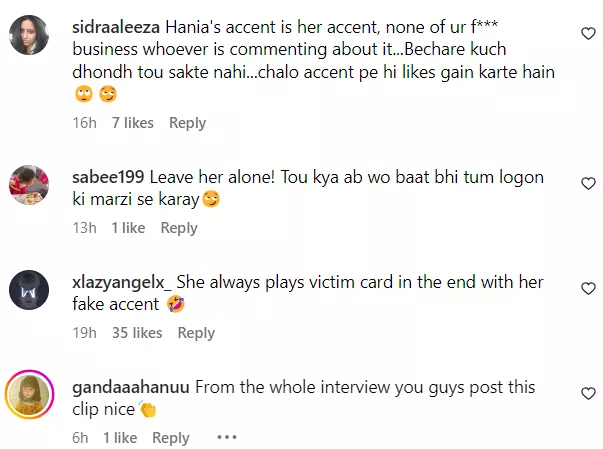
Task: Open the sabee199 username link
Action: point(108,177)
